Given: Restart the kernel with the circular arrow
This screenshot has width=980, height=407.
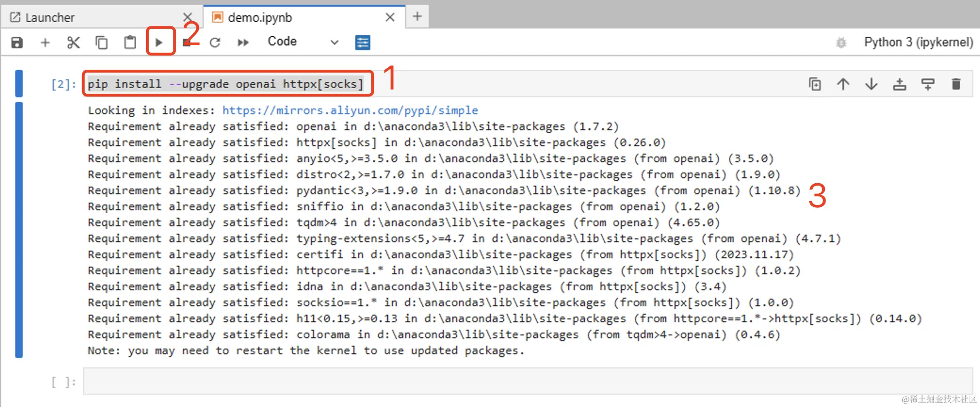Looking at the screenshot, I should (215, 43).
